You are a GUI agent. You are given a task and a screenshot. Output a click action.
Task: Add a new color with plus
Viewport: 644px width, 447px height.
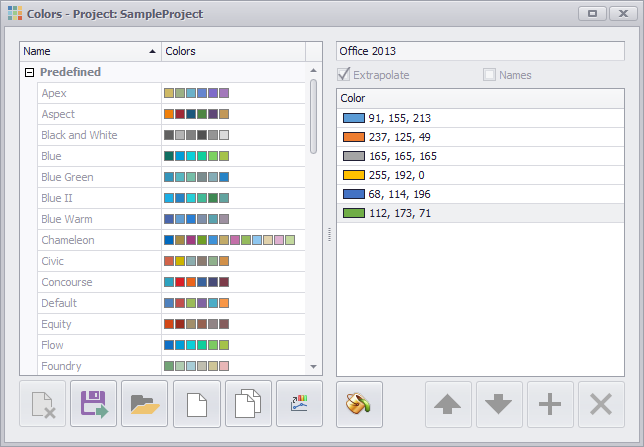pos(550,404)
